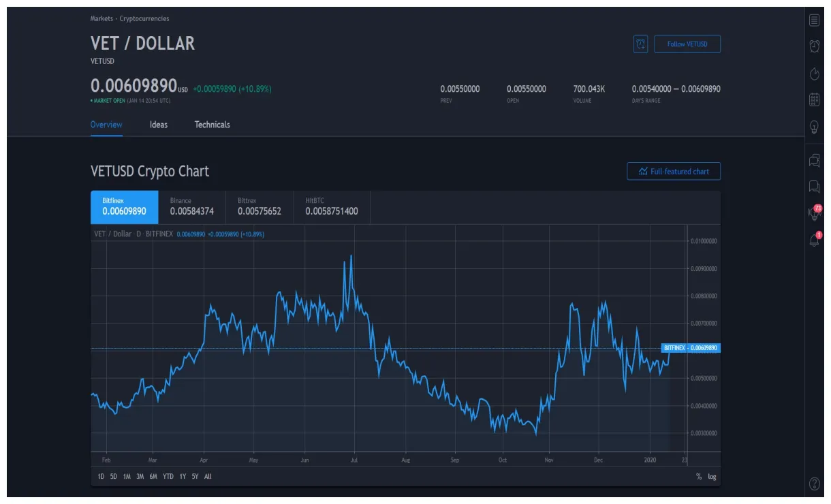Open the Full-featured chart
This screenshot has width=831, height=504.
coord(673,171)
